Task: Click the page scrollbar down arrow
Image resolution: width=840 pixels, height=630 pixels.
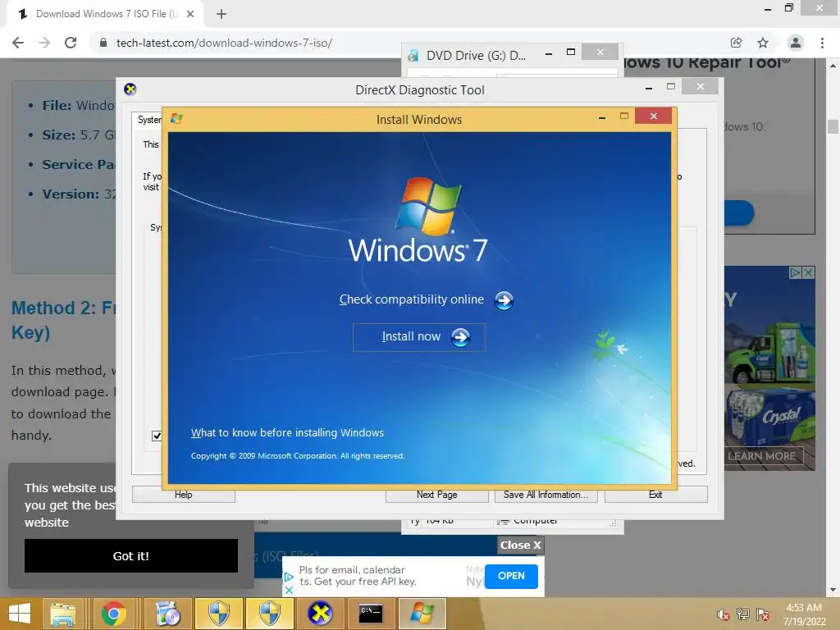Action: (833, 590)
